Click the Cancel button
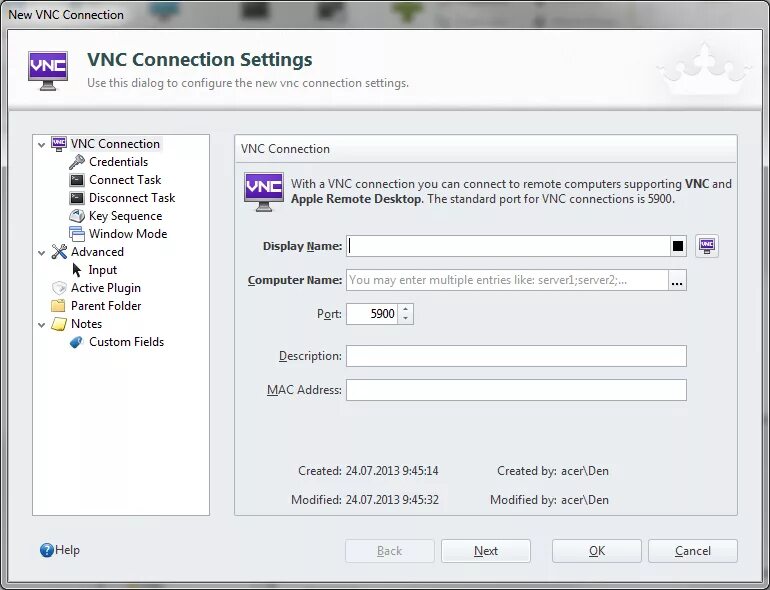The width and height of the screenshot is (770, 590). [x=692, y=551]
